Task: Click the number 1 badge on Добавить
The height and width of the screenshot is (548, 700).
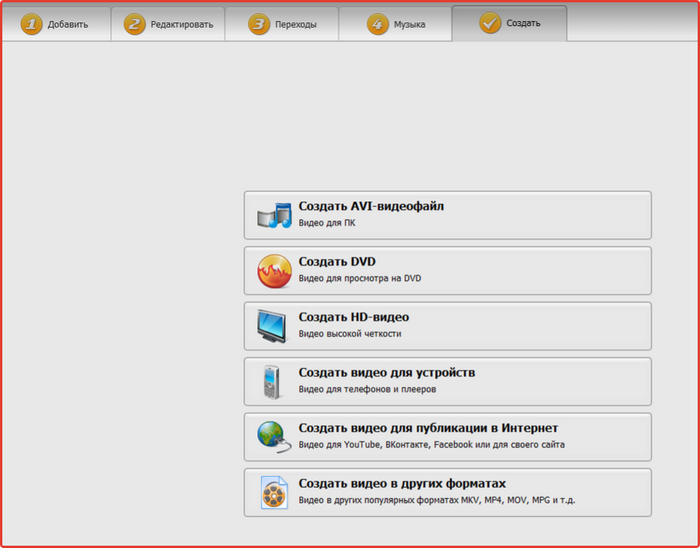Action: click(31, 24)
